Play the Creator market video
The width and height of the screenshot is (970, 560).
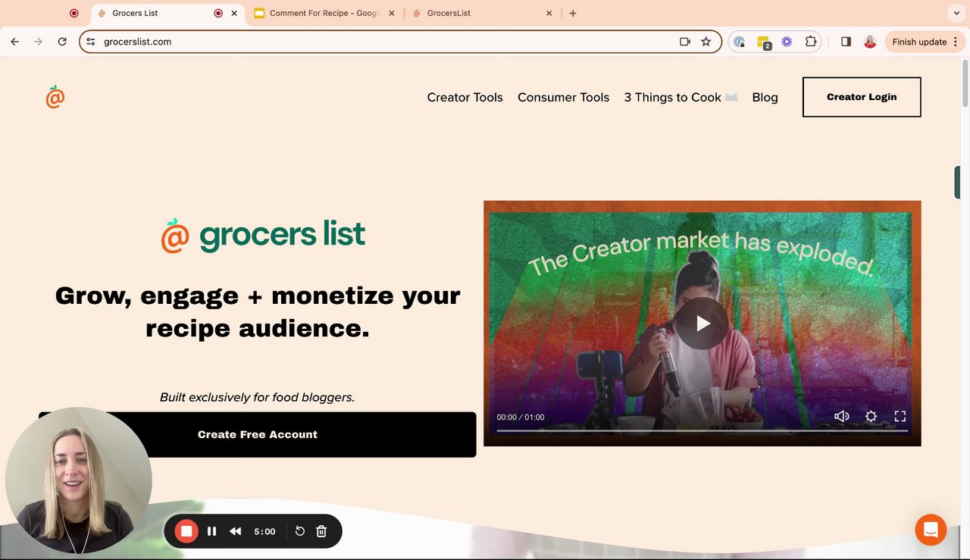702,324
